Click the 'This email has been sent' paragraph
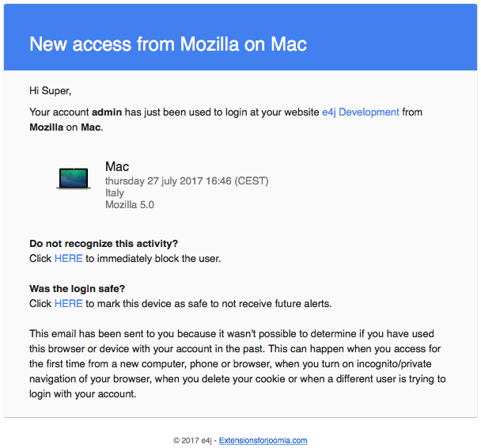481x448 pixels. 237,364
